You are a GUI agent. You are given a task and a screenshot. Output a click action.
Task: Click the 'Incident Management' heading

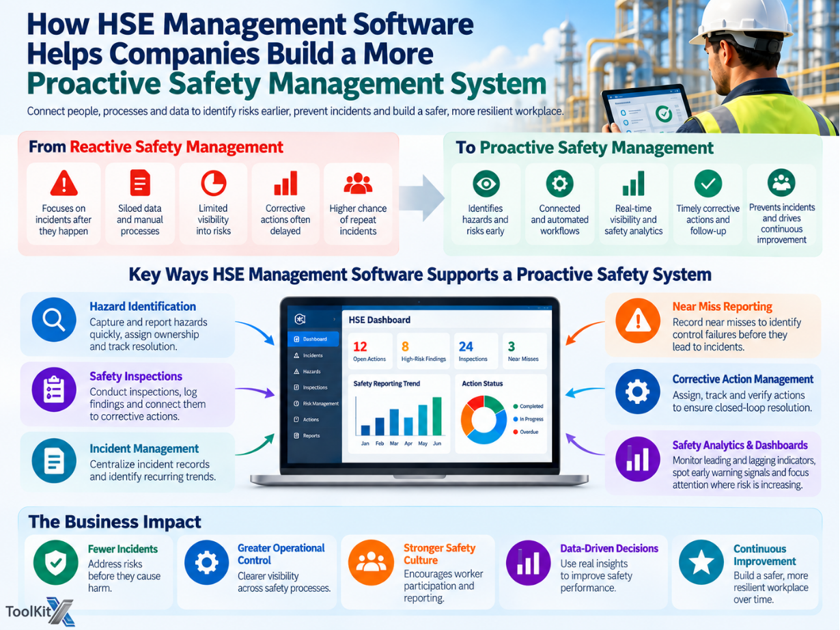(144, 449)
